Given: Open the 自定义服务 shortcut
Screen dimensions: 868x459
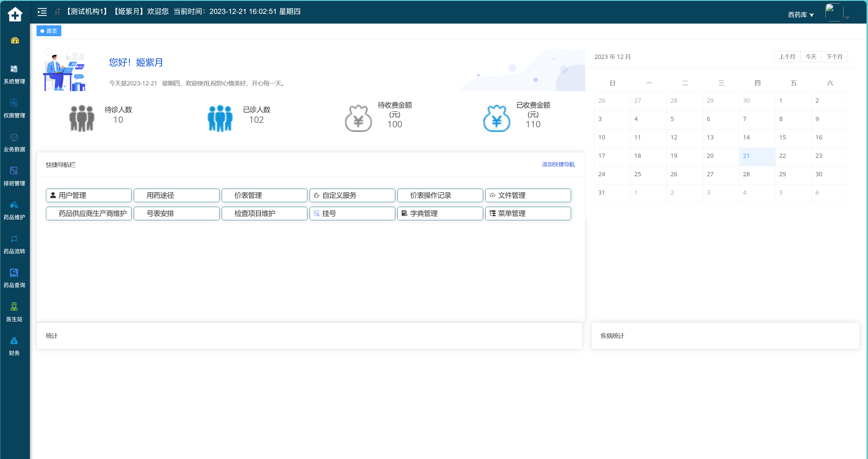Looking at the screenshot, I should click(352, 195).
